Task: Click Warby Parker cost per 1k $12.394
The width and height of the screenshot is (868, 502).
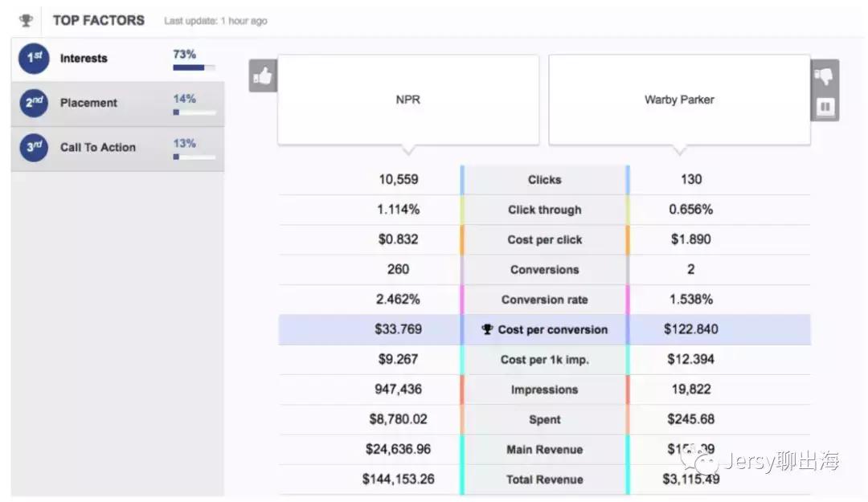Action: coord(691,359)
